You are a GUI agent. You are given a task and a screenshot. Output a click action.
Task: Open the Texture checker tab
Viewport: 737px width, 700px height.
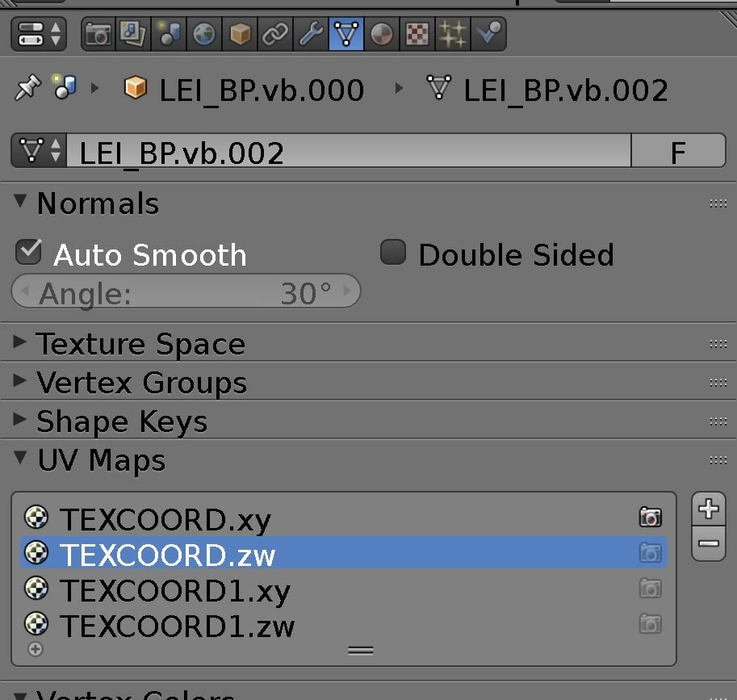coord(417,34)
